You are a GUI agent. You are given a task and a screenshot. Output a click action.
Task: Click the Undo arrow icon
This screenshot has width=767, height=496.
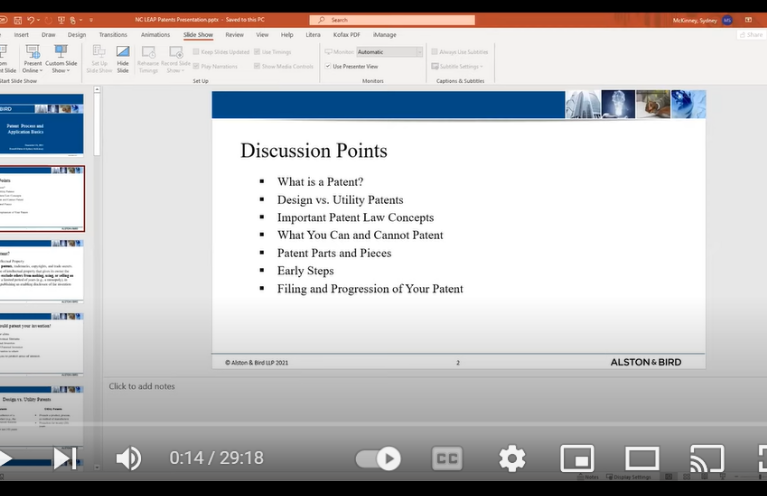31,20
